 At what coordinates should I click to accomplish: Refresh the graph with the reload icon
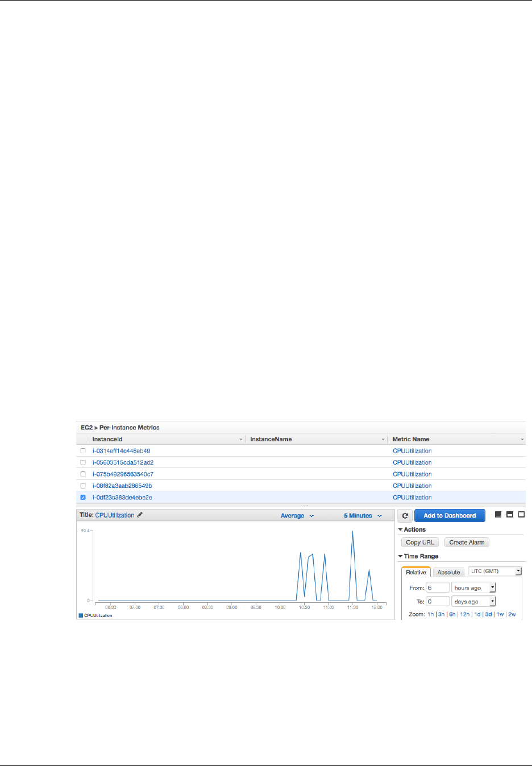pos(405,516)
